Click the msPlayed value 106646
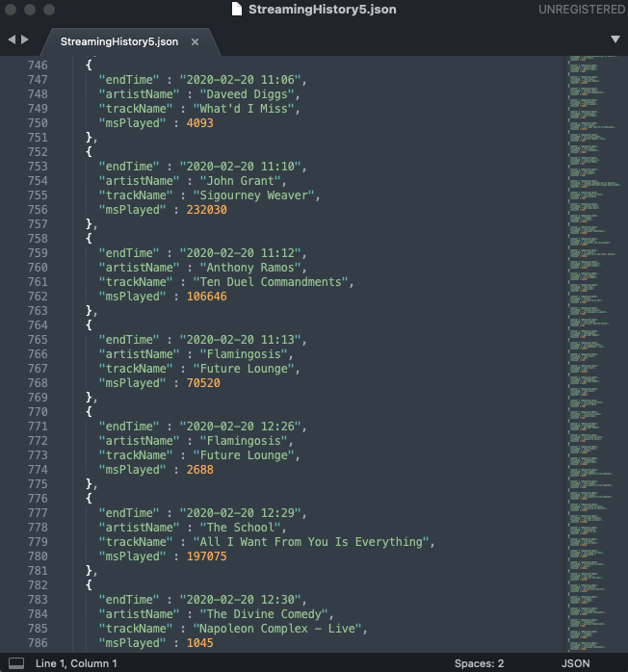 [x=207, y=297]
